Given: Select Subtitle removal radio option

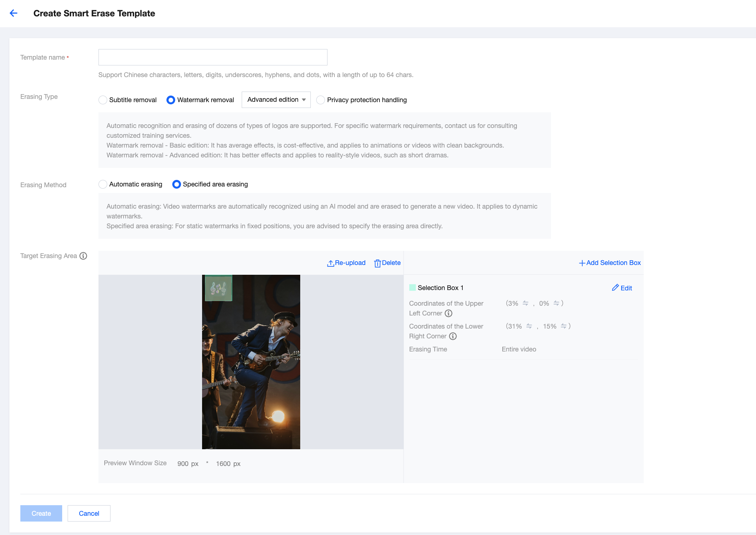Looking at the screenshot, I should pos(103,100).
